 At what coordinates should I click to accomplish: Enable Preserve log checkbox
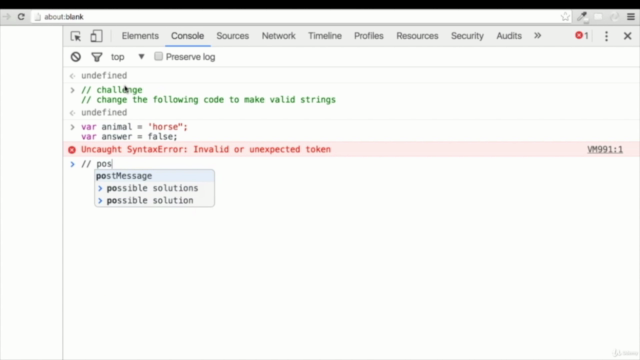158,56
